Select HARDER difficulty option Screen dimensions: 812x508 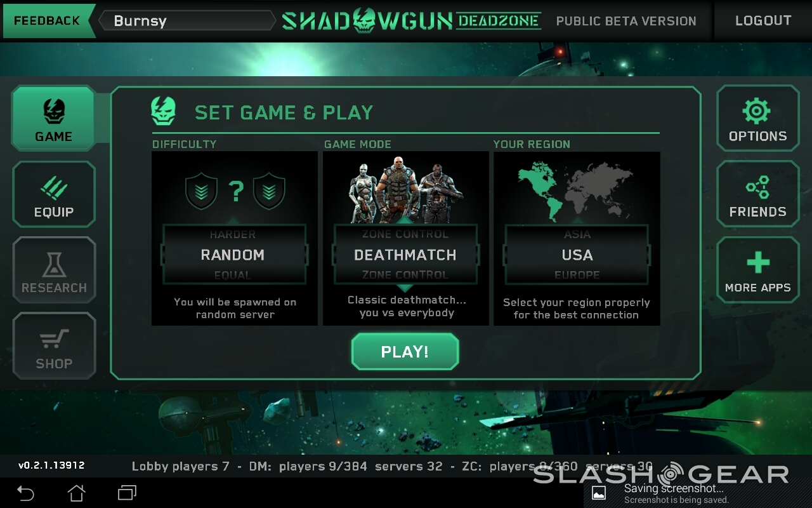pos(233,234)
